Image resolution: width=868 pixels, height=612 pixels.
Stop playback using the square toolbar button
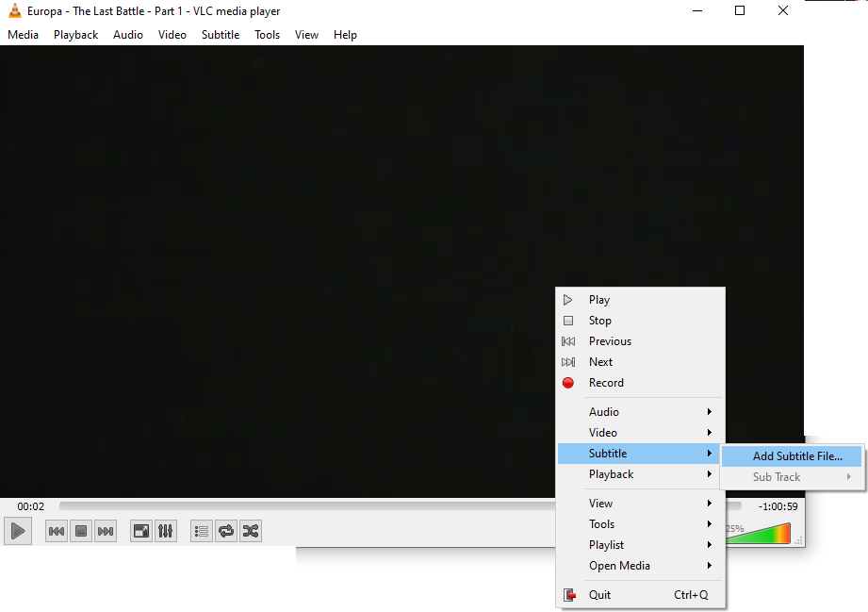pos(81,531)
